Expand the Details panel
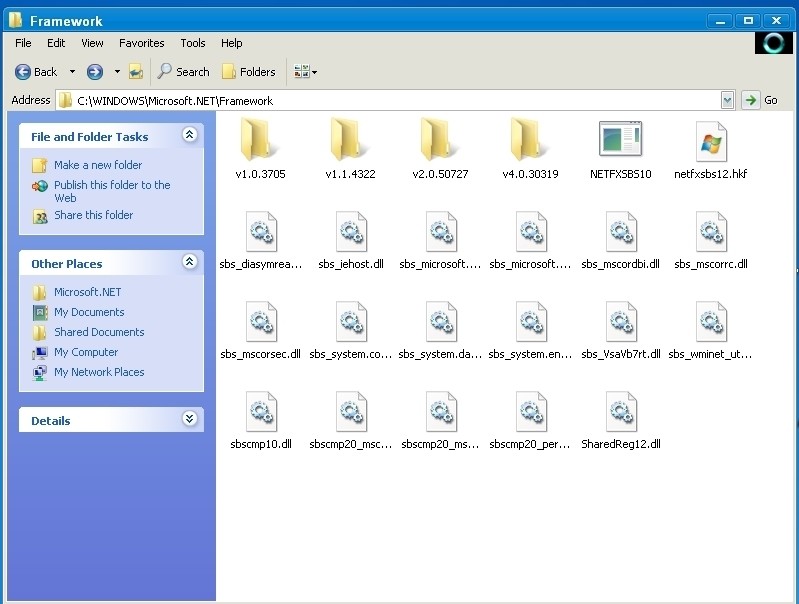Image resolution: width=799 pixels, height=604 pixels. click(189, 419)
